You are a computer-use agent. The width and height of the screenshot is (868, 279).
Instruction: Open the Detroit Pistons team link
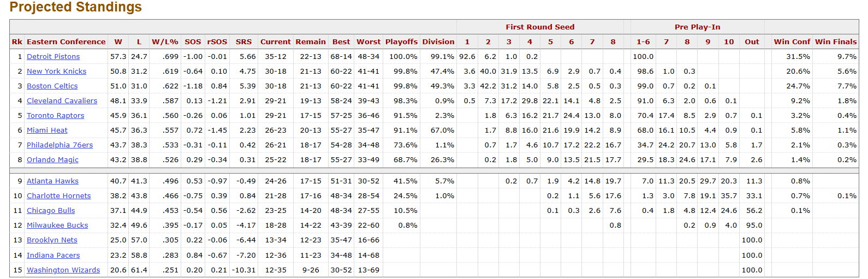(53, 56)
